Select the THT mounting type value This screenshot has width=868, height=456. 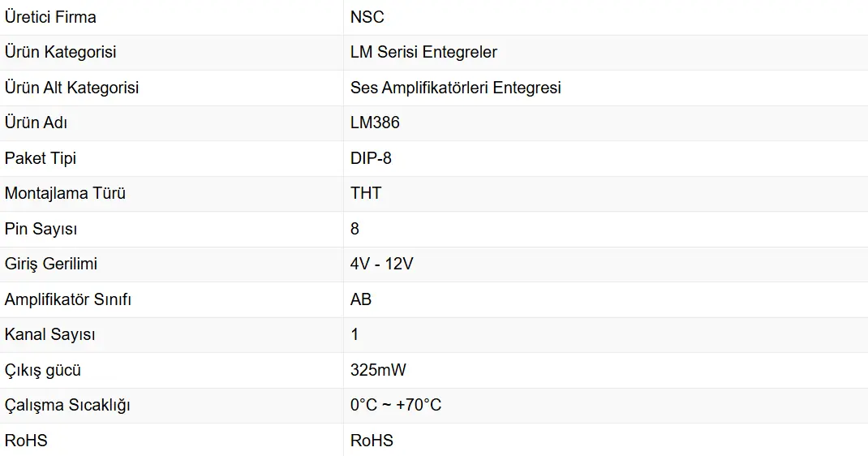pos(366,193)
